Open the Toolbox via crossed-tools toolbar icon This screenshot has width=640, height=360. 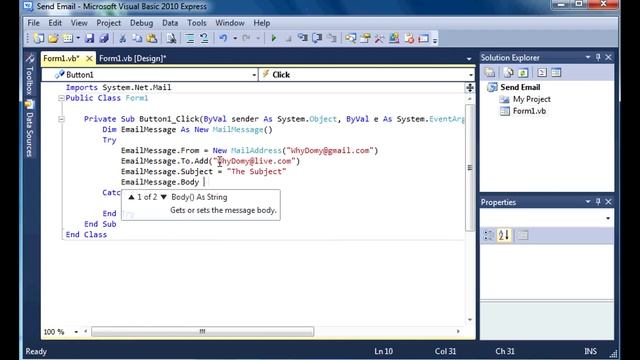point(379,38)
